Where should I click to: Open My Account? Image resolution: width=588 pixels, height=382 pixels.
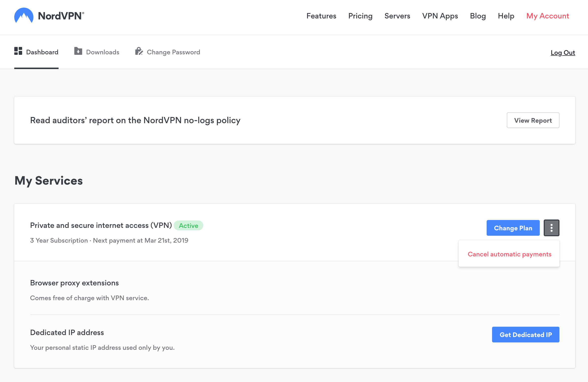pos(547,16)
